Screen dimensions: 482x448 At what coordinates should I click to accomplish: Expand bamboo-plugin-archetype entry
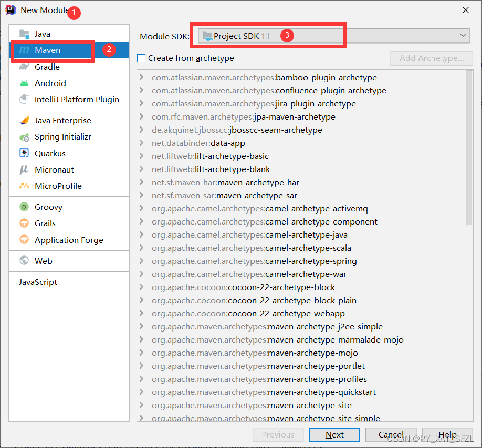[141, 77]
